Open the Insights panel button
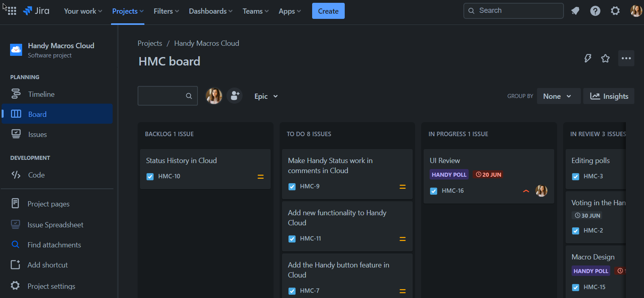 click(609, 96)
